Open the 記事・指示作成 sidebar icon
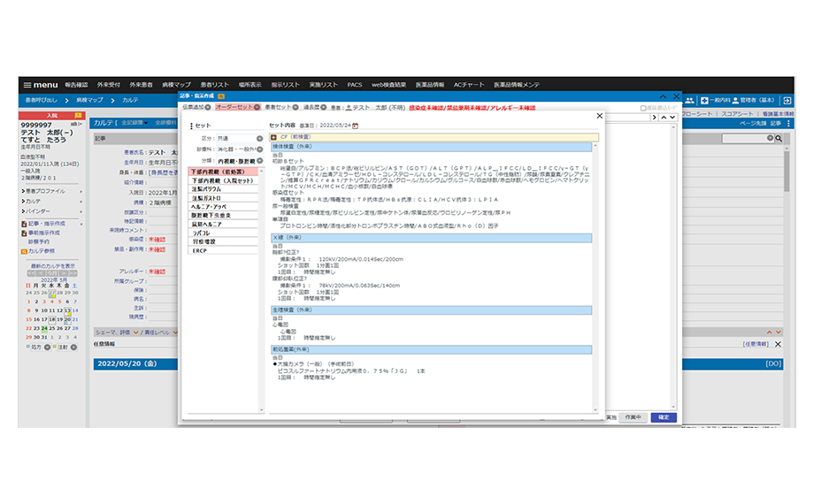Screen dimensions: 814x504 pos(23,225)
